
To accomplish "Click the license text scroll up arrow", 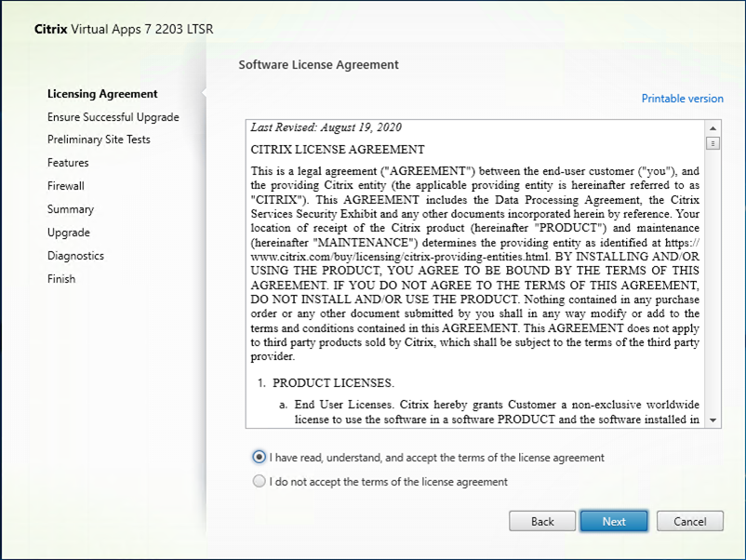I will 713,128.
